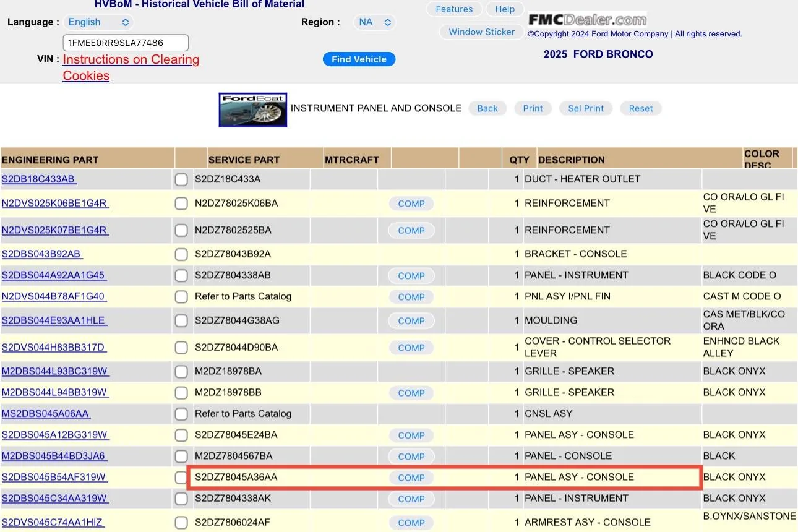Open the S2DVS045C74AA1HIZ part link
The height and width of the screenshot is (532, 798).
pyautogui.click(x=53, y=523)
